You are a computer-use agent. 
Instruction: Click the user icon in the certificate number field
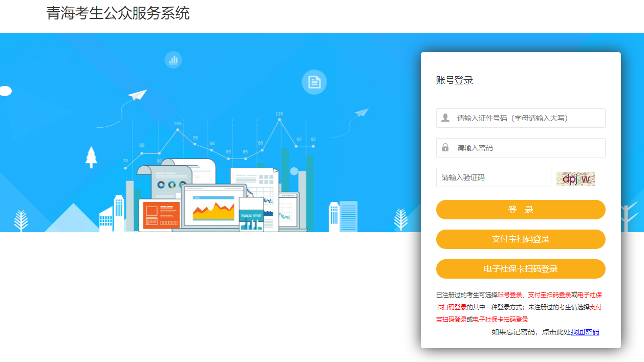[446, 118]
